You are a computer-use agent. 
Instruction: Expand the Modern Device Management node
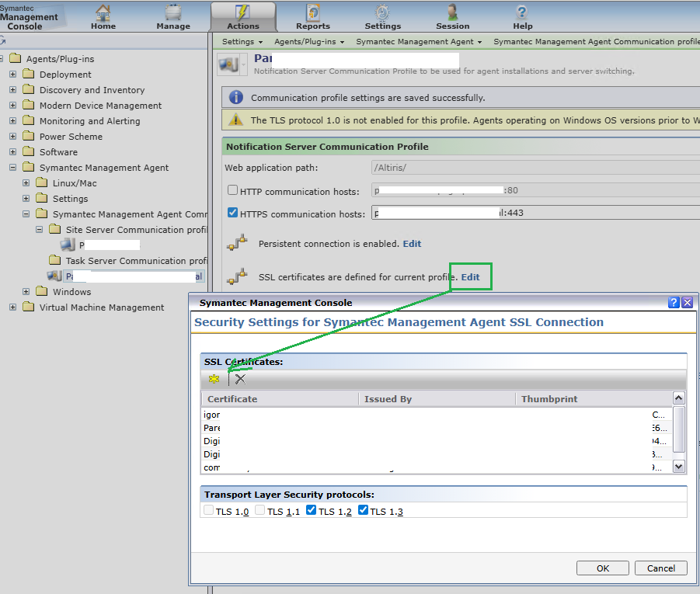13,106
